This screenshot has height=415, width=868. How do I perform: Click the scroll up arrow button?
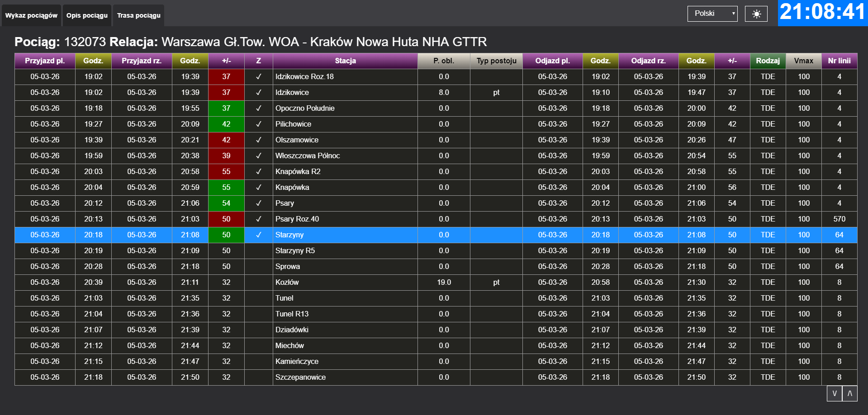click(850, 393)
